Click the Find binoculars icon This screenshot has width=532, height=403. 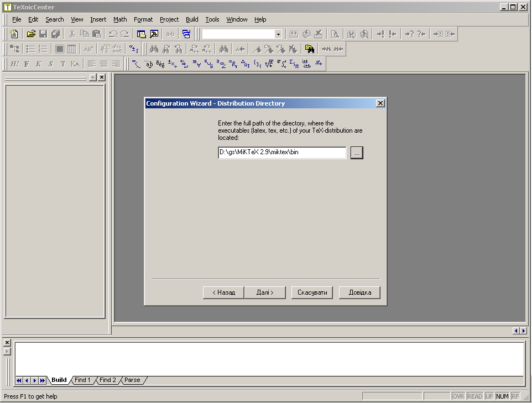(x=154, y=49)
